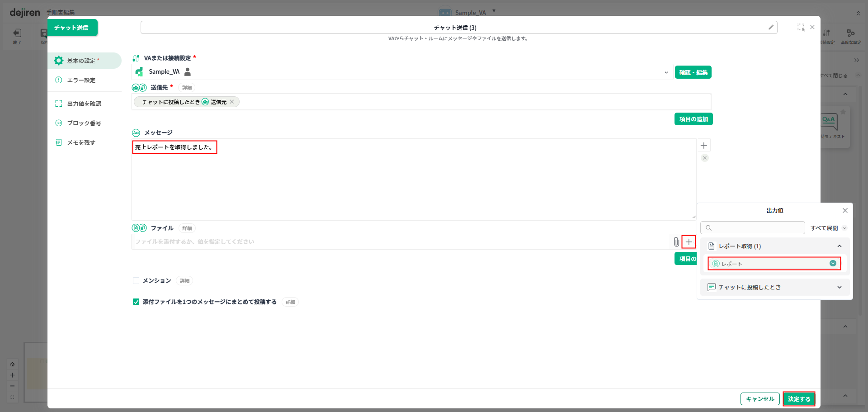Close the 出力値 popup panel

844,211
